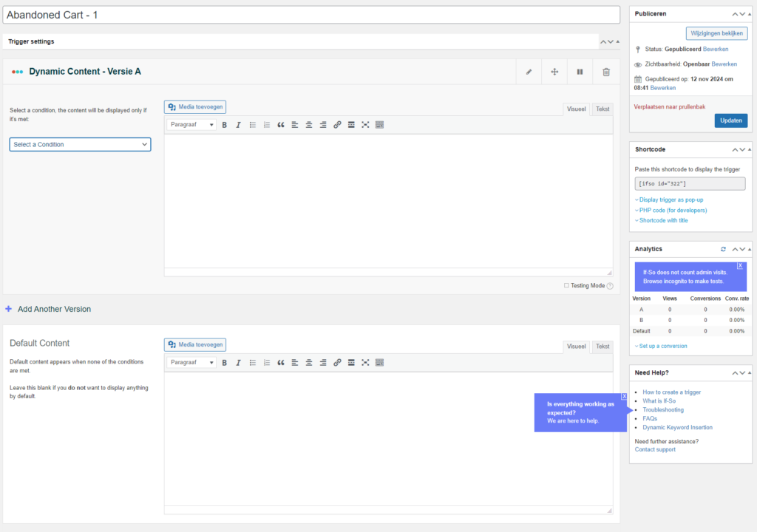Open the Troubleshooting help link
The height and width of the screenshot is (532, 757).
(663, 410)
